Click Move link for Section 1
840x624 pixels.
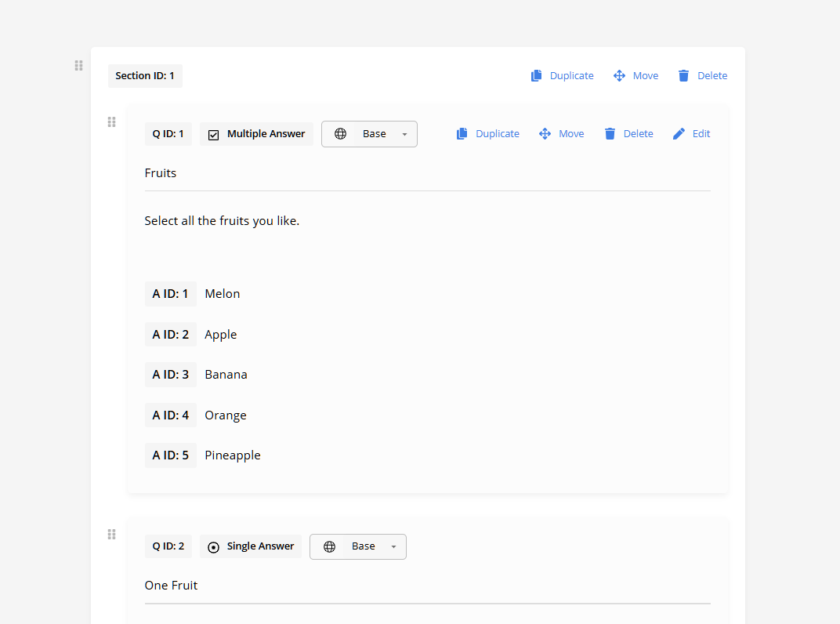tap(646, 75)
